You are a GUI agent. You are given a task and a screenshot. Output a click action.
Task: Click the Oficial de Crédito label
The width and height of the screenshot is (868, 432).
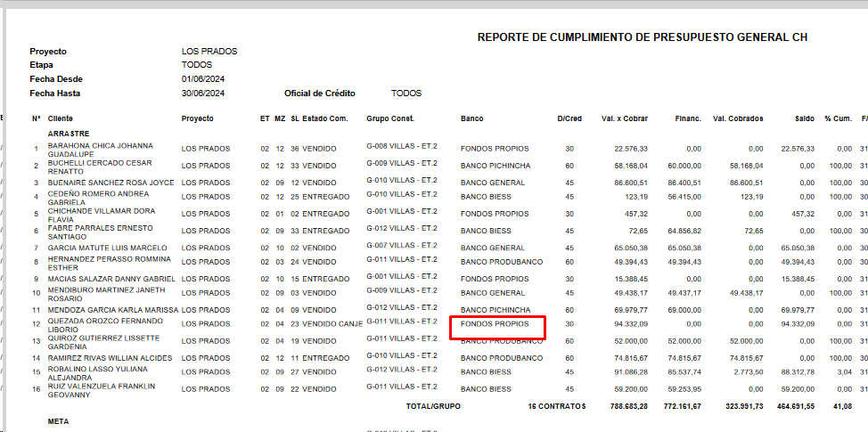319,94
